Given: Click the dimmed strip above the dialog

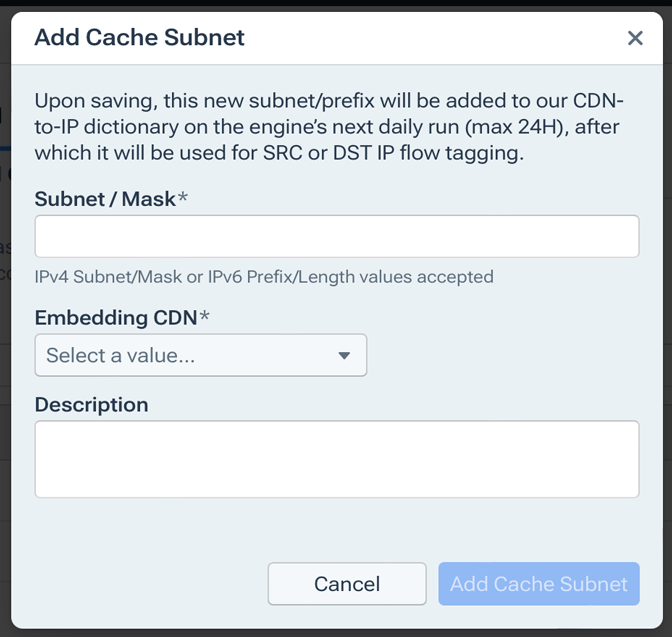Looking at the screenshot, I should click(x=336, y=5).
